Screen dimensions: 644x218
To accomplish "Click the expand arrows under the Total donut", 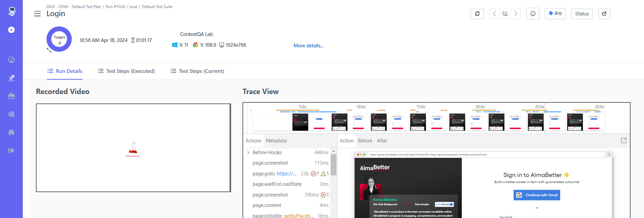I will (49, 50).
